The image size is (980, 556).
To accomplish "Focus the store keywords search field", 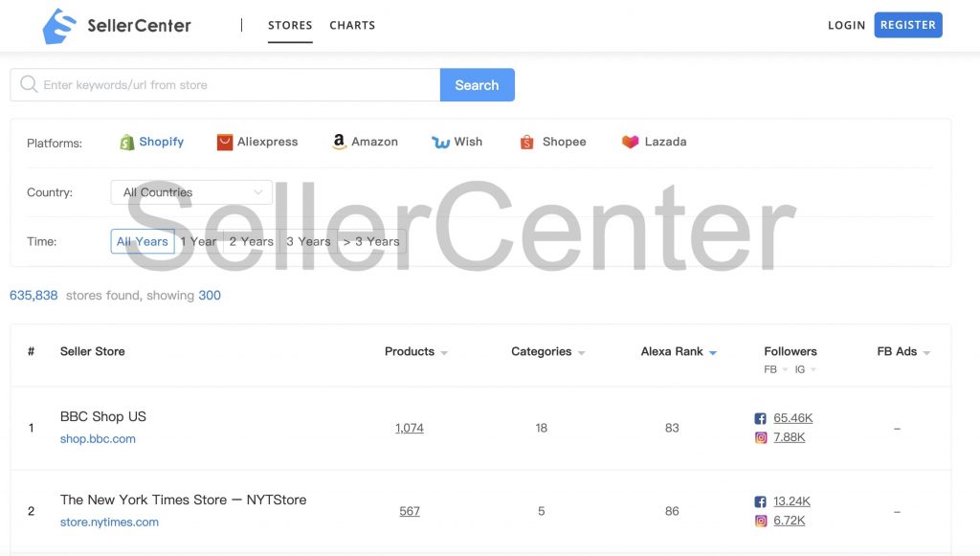I will (225, 85).
